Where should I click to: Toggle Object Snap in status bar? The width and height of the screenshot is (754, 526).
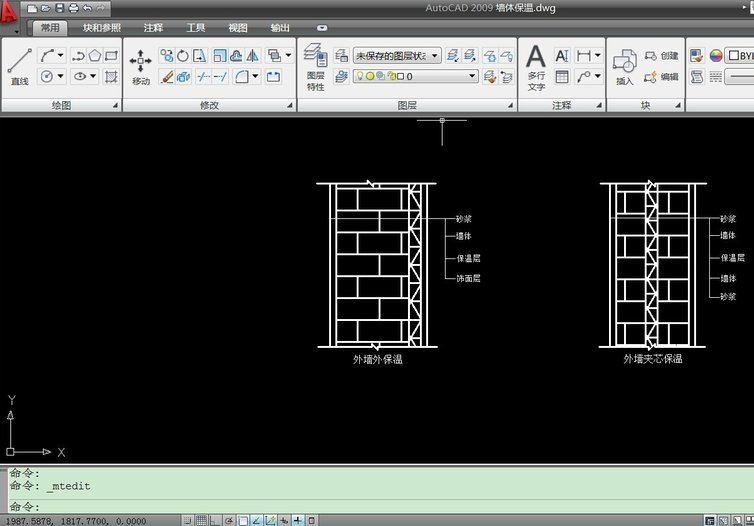243,520
